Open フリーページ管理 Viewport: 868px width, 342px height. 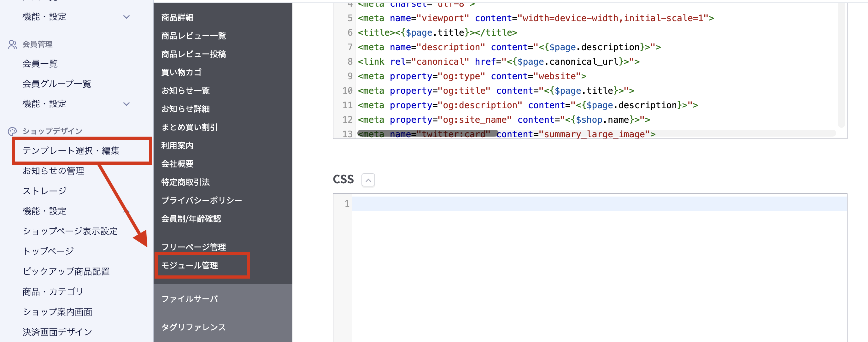193,247
